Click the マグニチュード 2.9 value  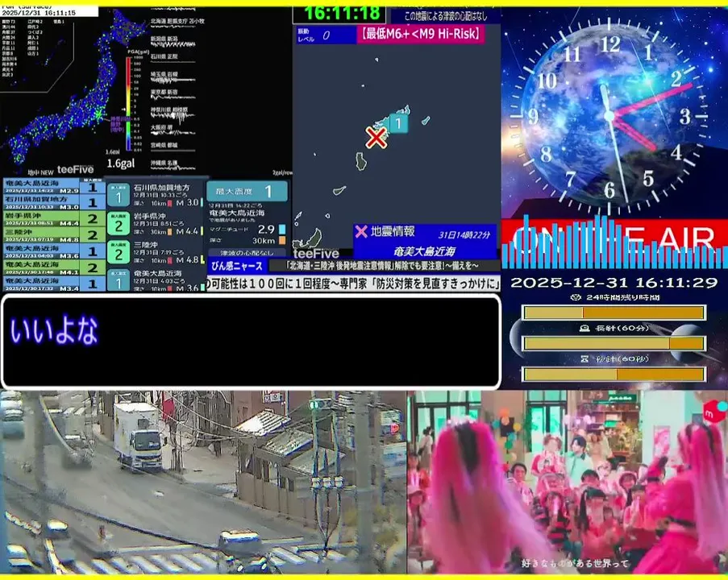266,230
